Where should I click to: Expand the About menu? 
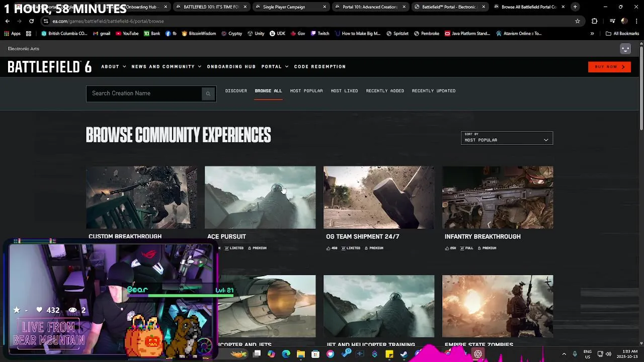(x=114, y=67)
